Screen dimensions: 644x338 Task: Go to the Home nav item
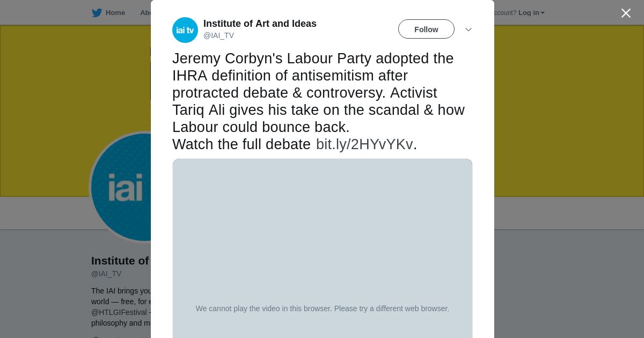[x=115, y=13]
